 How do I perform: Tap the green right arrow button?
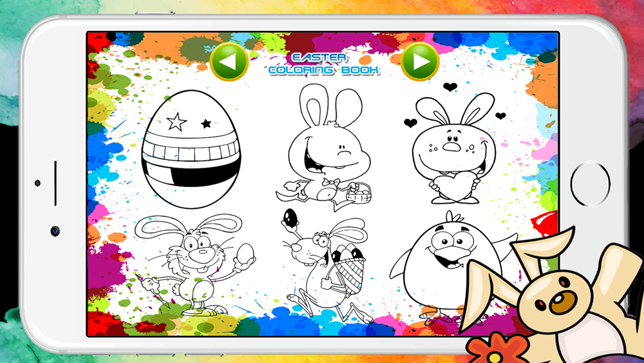click(420, 62)
